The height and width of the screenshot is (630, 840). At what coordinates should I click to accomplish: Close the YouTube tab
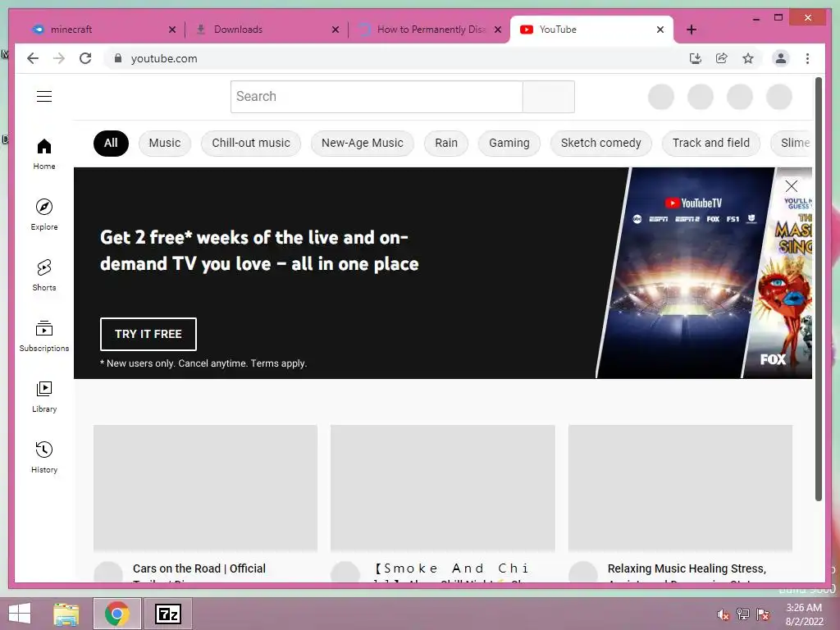click(660, 30)
